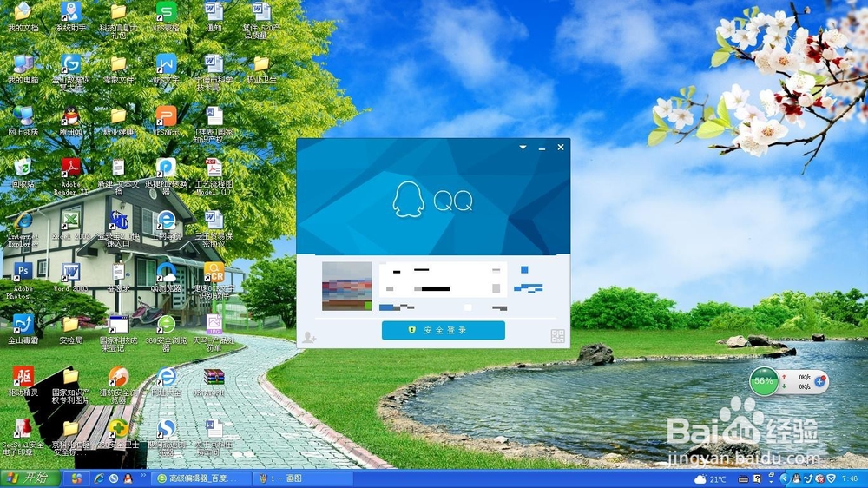868x488 pixels.
Task: Expand hidden system tray icons arrow
Action: pos(783,478)
